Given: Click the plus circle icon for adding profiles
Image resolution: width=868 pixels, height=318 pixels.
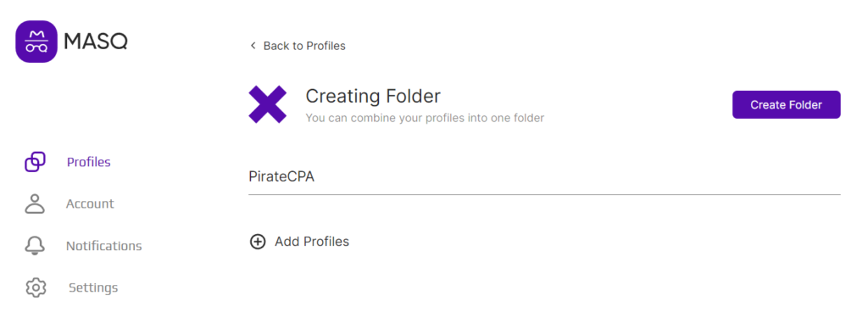Looking at the screenshot, I should pos(258,242).
